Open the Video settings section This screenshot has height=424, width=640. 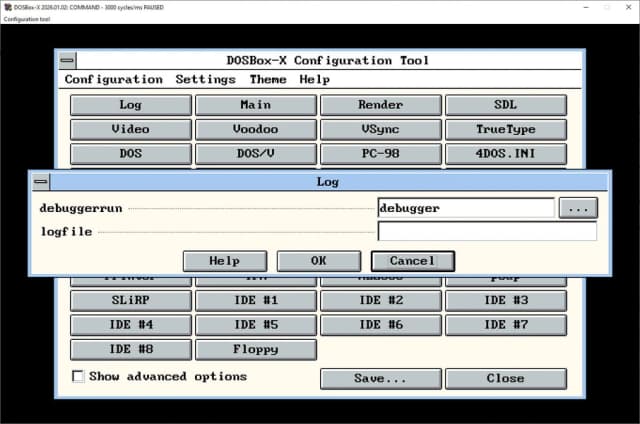pos(131,129)
